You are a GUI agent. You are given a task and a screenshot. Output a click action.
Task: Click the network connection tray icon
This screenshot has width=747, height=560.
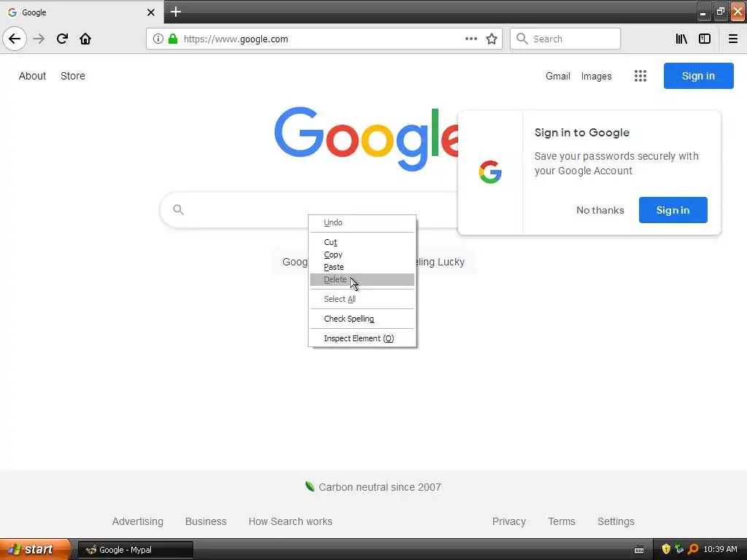coord(679,549)
